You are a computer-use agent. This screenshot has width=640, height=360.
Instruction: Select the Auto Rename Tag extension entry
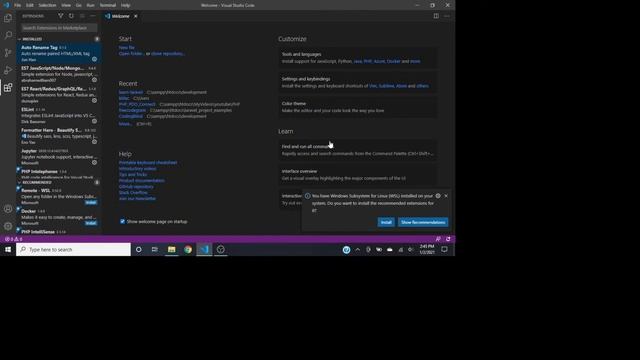(x=59, y=53)
